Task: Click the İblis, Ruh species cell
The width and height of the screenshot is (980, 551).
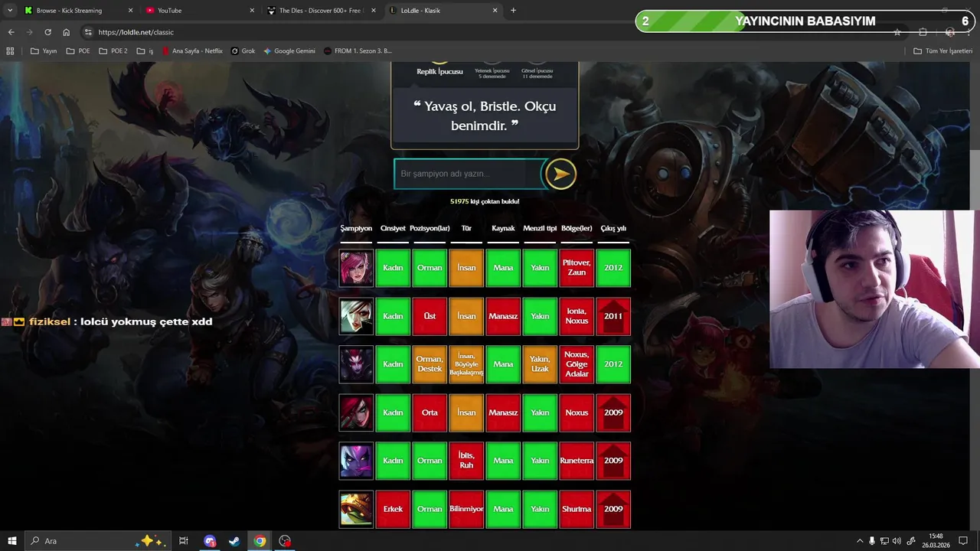Action: coord(466,461)
